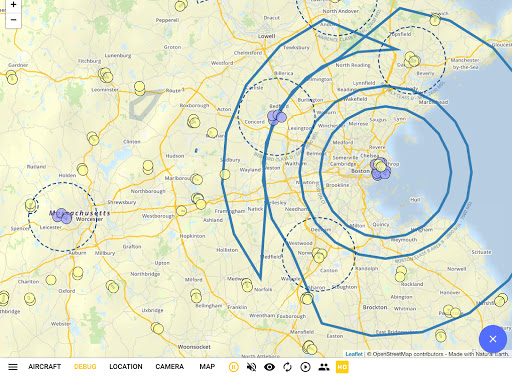Click the circled play icon

pos(305,367)
